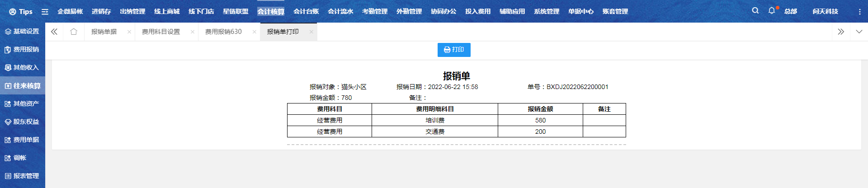
Task: Click the 200 amount cell
Action: click(x=540, y=132)
